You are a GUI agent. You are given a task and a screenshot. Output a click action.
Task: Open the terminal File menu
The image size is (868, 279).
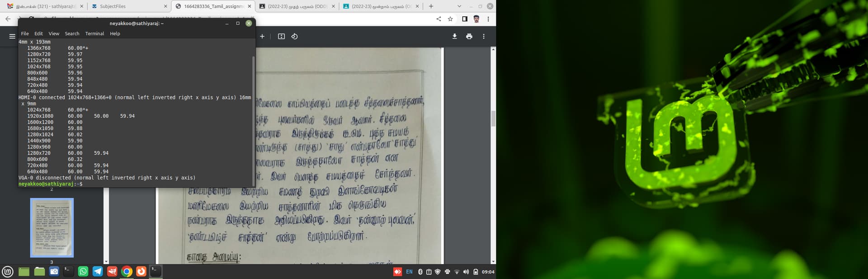[25, 33]
